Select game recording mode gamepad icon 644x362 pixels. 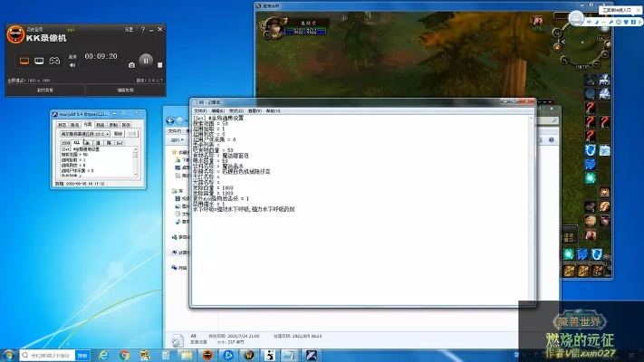(54, 61)
